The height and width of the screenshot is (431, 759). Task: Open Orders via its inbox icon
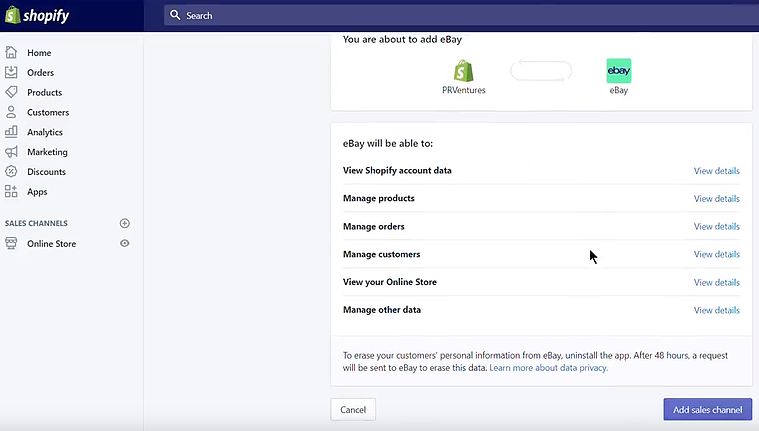tap(11, 72)
